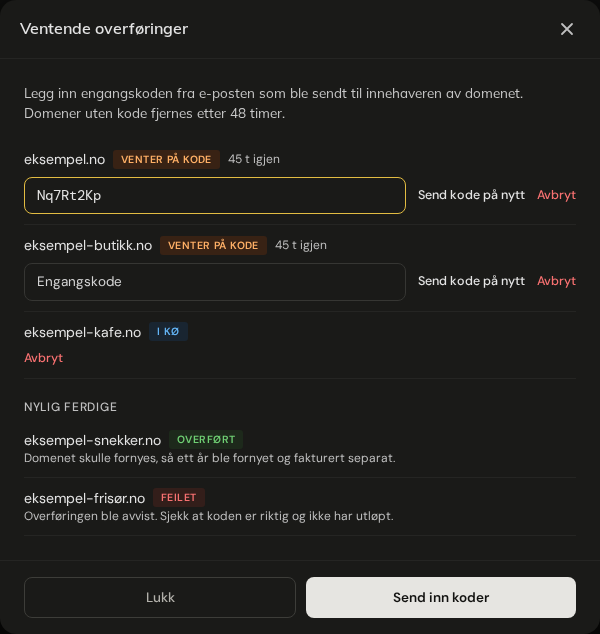This screenshot has width=600, height=634.
Task: Click the VENTER PÅ KODE badge for eksempel.no
Action: pos(166,159)
